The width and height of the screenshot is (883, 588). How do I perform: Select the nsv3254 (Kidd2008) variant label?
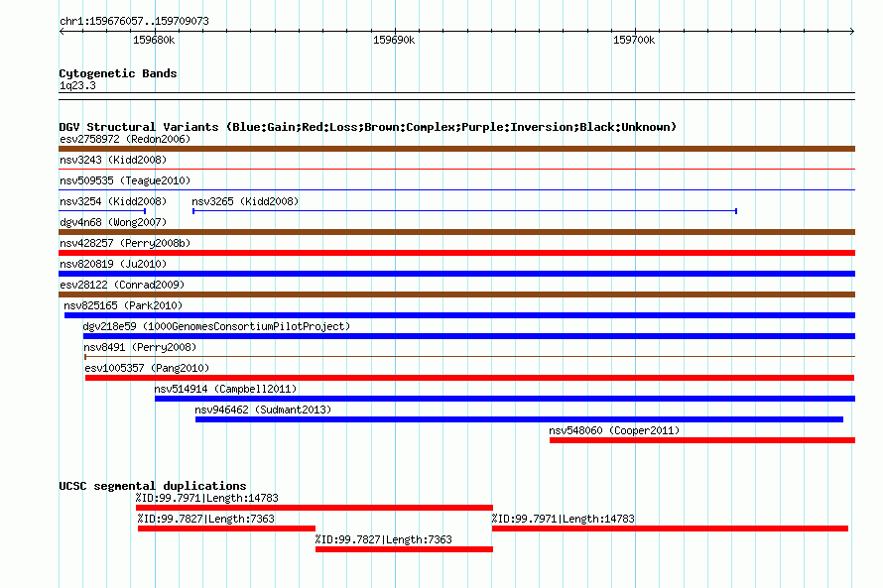113,201
